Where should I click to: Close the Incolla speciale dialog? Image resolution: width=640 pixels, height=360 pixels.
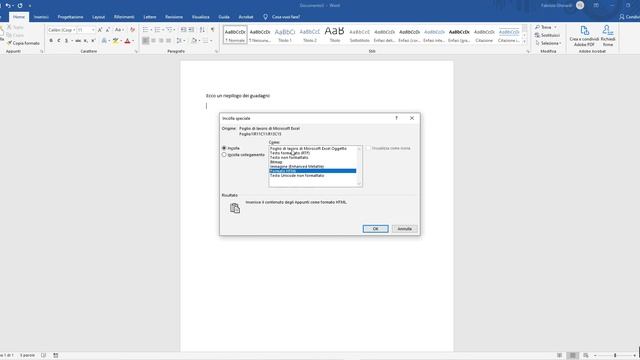click(x=412, y=118)
